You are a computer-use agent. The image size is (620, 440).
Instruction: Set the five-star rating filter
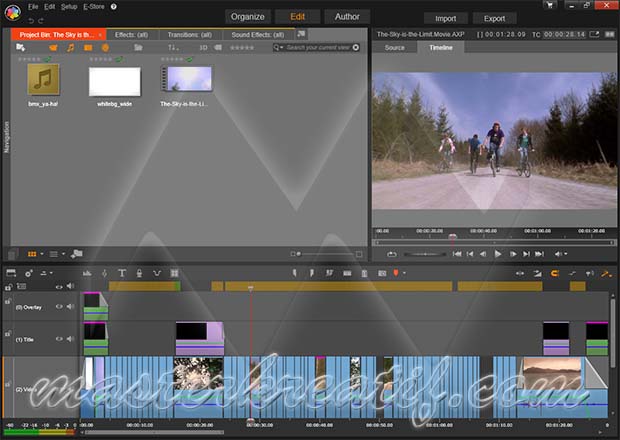242,48
